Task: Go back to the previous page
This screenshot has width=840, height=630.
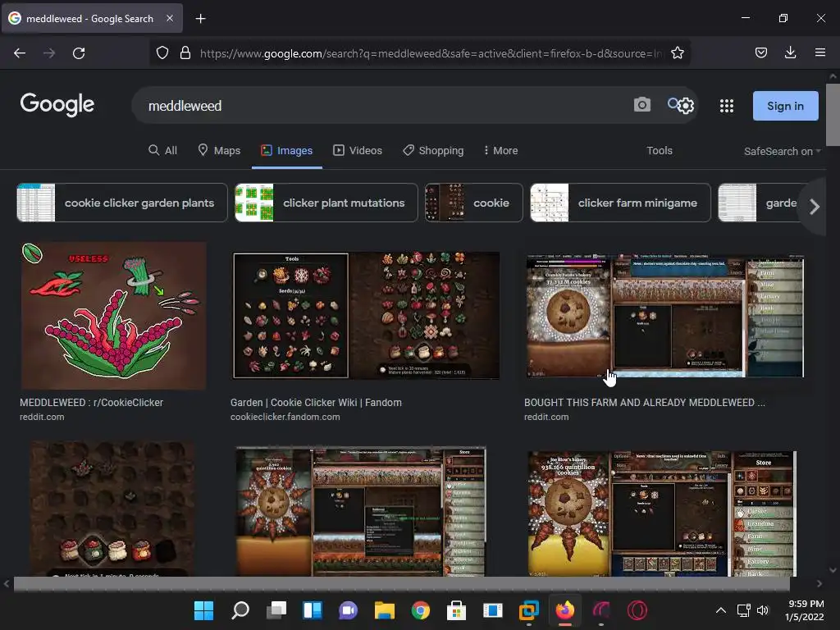Action: click(x=20, y=53)
